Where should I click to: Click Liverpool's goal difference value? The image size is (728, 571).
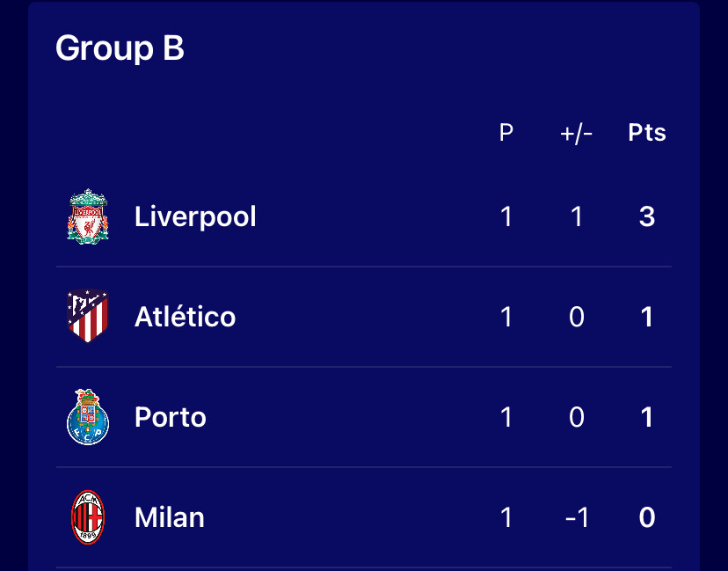point(577,216)
